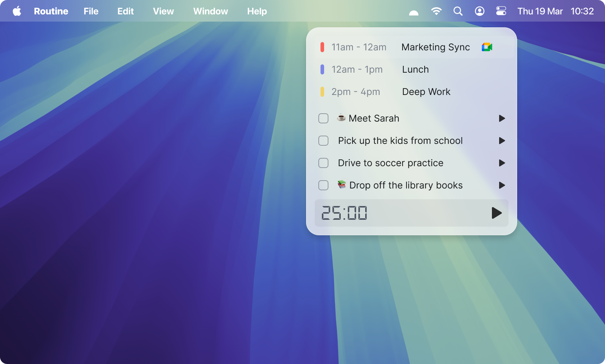605x364 pixels.
Task: Click the yellow event indicator for Deep Work
Action: tap(322, 92)
